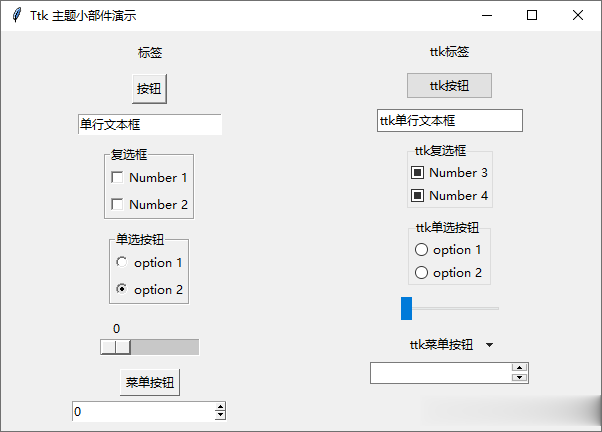Open the ttk菜单按钮 dropdown arrow
This screenshot has height=432, width=602.
(489, 345)
